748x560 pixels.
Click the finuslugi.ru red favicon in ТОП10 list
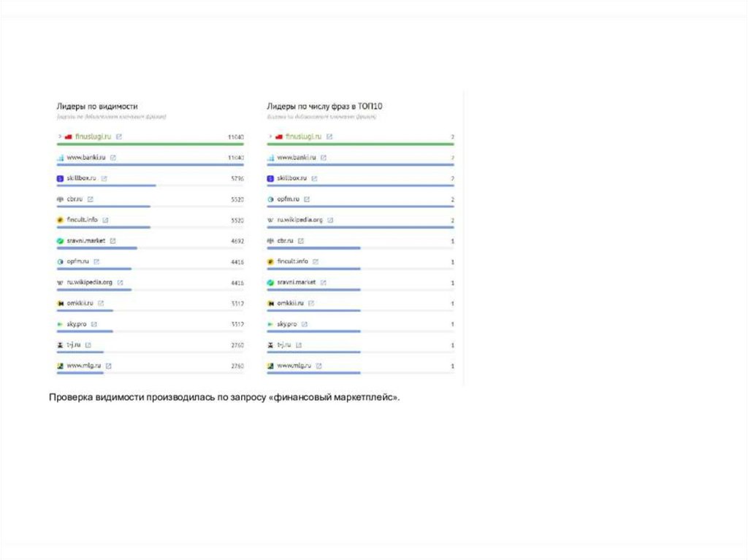pos(279,137)
